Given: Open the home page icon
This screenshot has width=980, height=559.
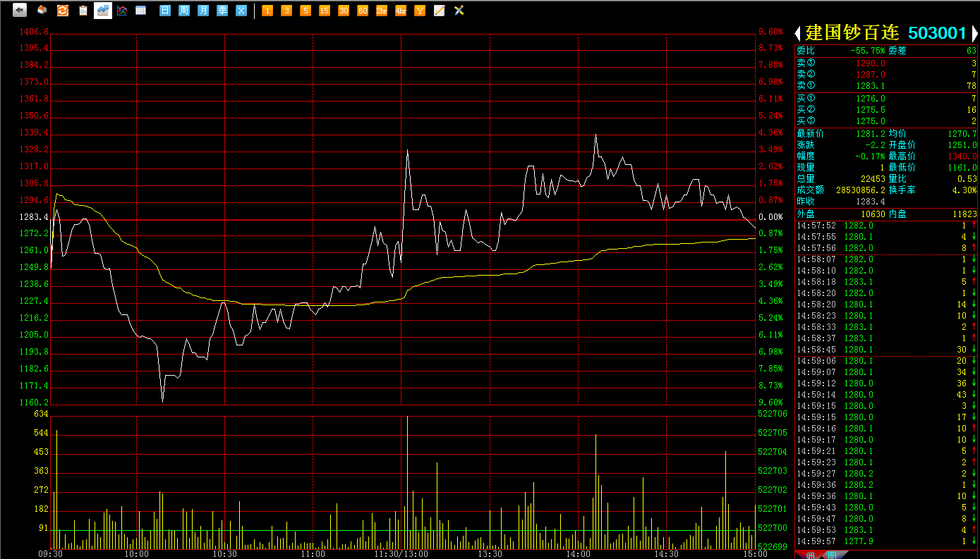Looking at the screenshot, I should pos(42,11).
